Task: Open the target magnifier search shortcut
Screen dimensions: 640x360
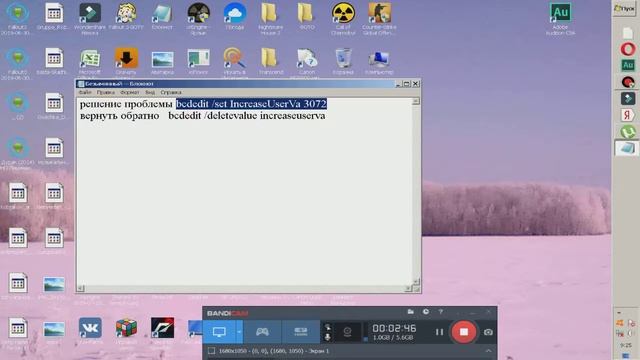Action: [x=234, y=62]
